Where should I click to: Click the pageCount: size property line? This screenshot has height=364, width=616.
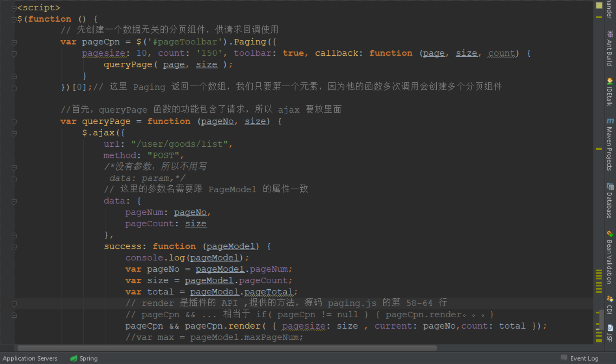166,224
